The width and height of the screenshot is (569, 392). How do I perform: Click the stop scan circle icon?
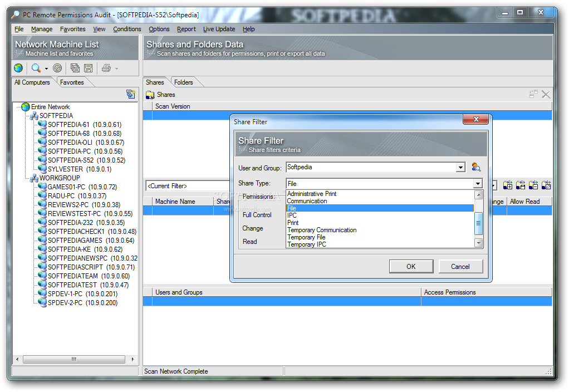pos(57,68)
